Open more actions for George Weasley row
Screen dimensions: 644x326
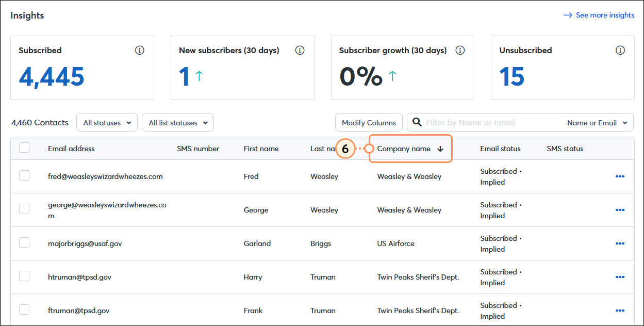[620, 210]
